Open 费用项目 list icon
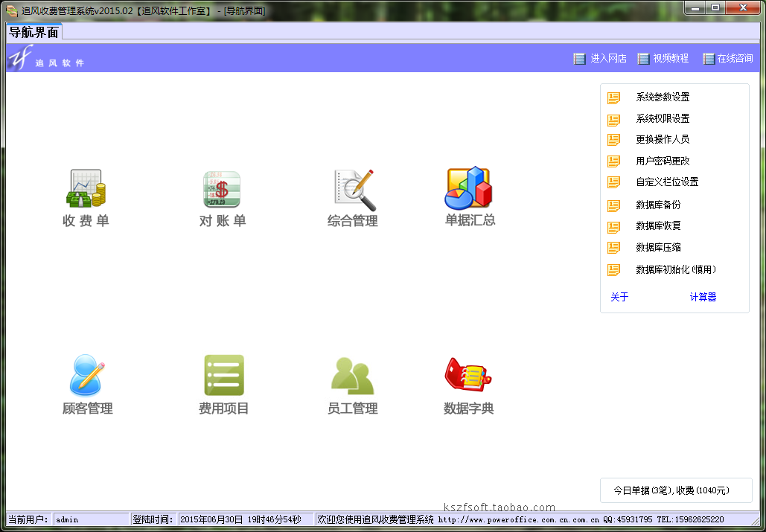 (x=224, y=375)
